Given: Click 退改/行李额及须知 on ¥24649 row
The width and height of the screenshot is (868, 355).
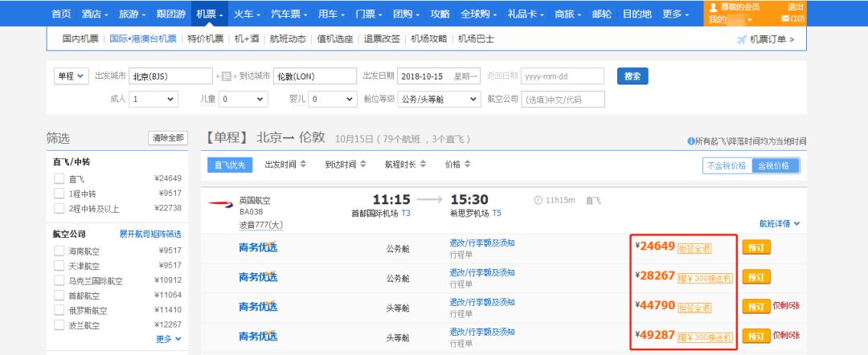Looking at the screenshot, I should (x=482, y=243).
